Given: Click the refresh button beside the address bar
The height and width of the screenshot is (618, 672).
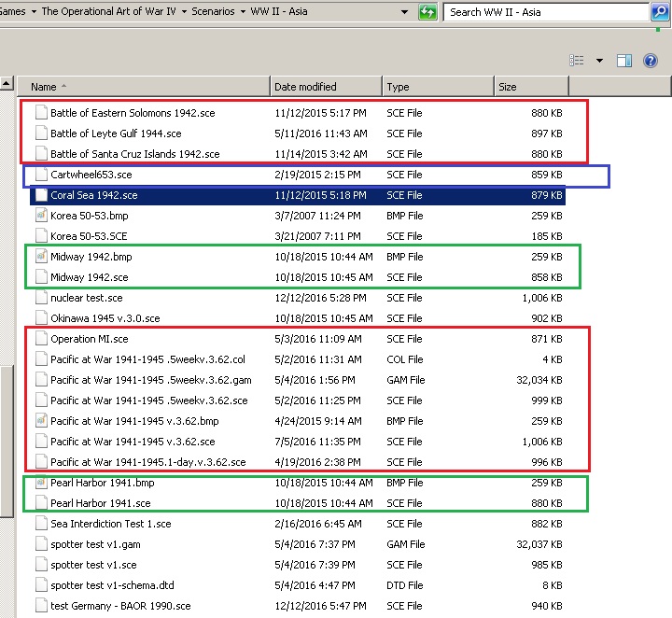Looking at the screenshot, I should (427, 11).
